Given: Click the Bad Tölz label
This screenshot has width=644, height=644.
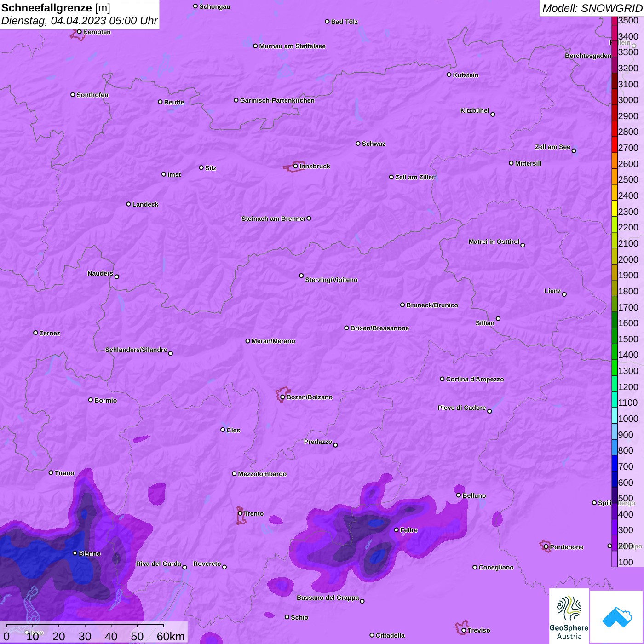Looking at the screenshot, I should click(344, 22).
